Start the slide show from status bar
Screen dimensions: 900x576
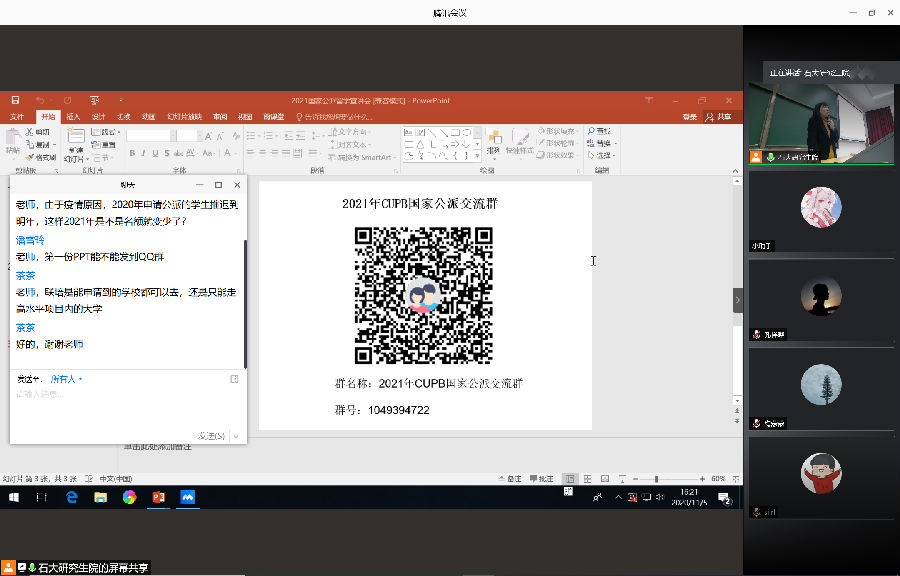(622, 478)
